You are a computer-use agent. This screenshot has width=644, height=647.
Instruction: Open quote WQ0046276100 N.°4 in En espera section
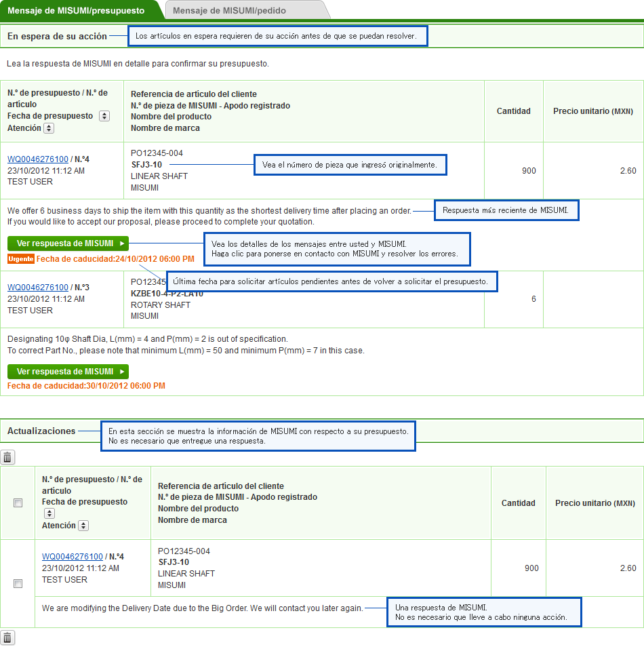[x=38, y=159]
